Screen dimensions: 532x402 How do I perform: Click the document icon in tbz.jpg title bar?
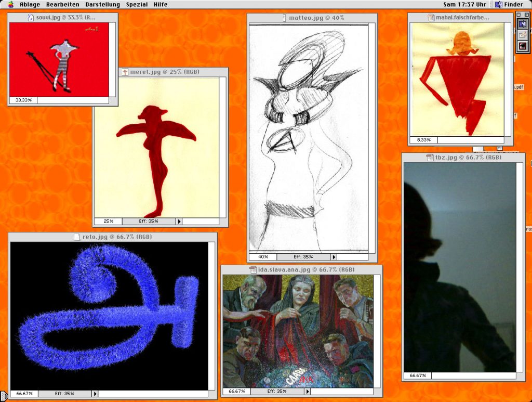point(430,157)
